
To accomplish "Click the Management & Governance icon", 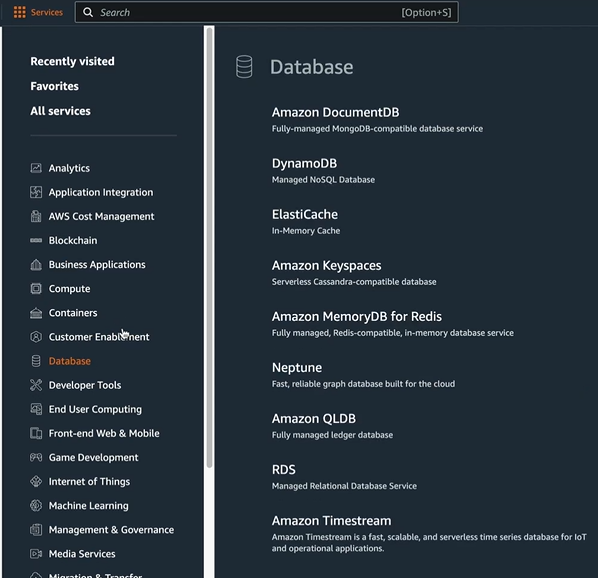I will pyautogui.click(x=36, y=530).
